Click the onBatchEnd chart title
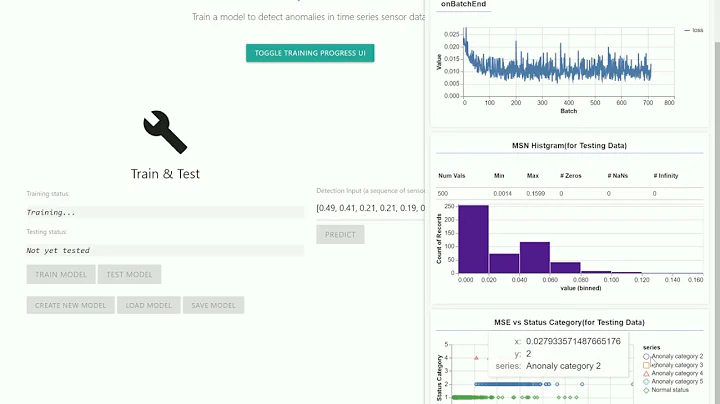This screenshot has width=720, height=404. coord(463,4)
